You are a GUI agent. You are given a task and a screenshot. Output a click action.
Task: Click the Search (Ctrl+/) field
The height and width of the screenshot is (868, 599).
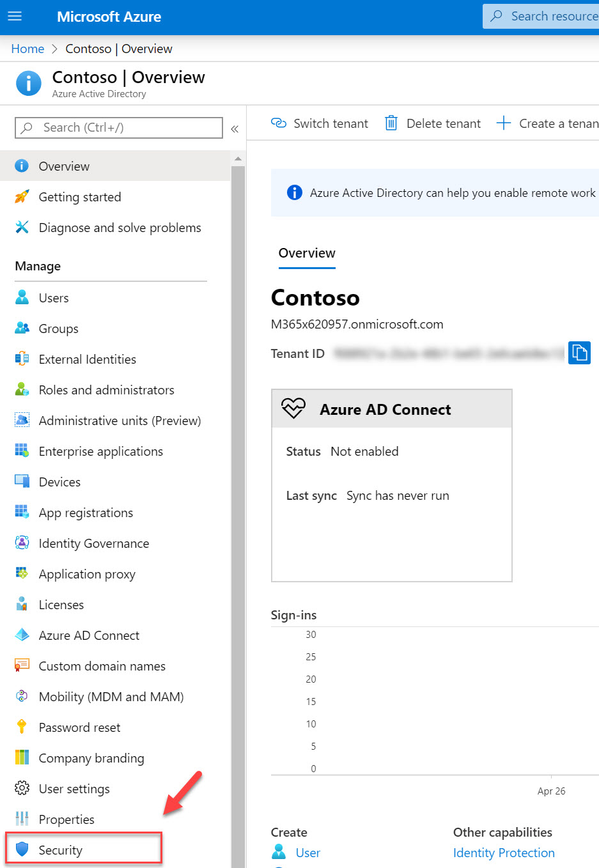(118, 128)
